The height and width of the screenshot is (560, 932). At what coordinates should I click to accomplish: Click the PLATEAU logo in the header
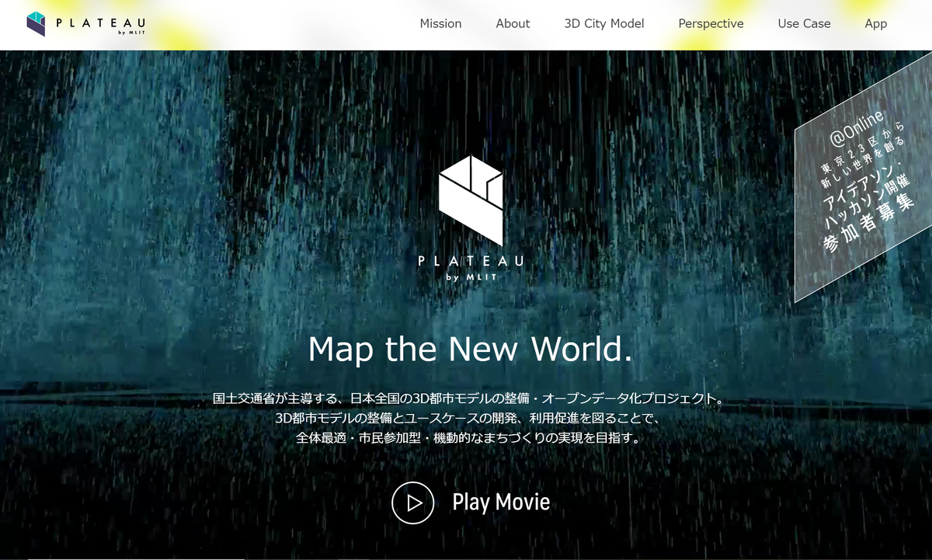tap(85, 24)
